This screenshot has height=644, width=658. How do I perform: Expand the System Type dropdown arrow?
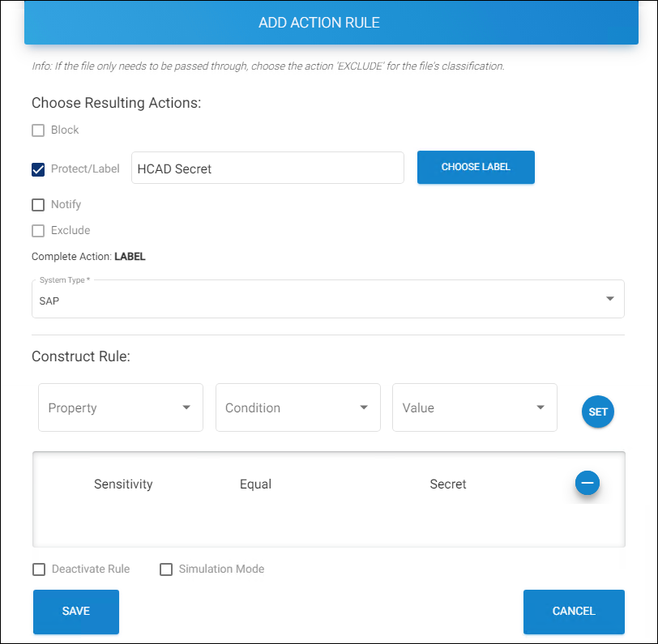coord(609,299)
